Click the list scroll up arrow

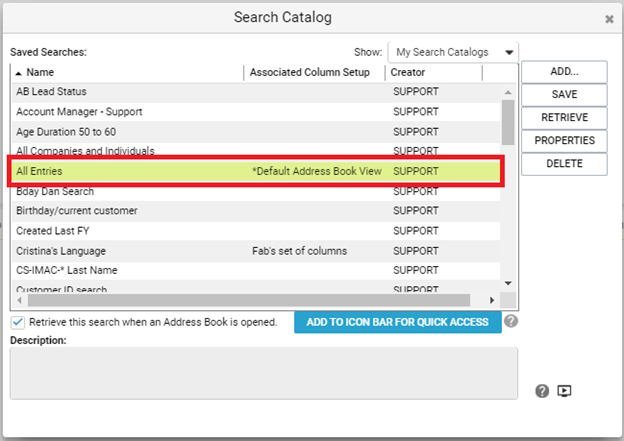508,92
